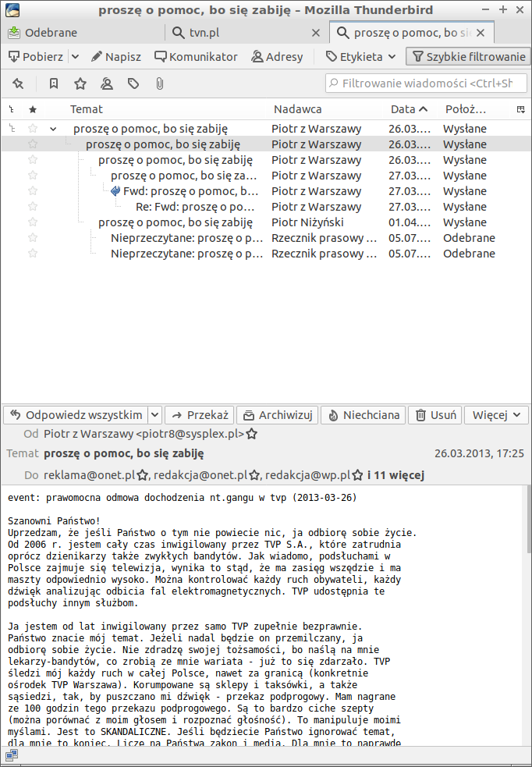Click the '26.03.2013, 17:25' message date
The height and width of the screenshot is (767, 532).
[x=479, y=453]
